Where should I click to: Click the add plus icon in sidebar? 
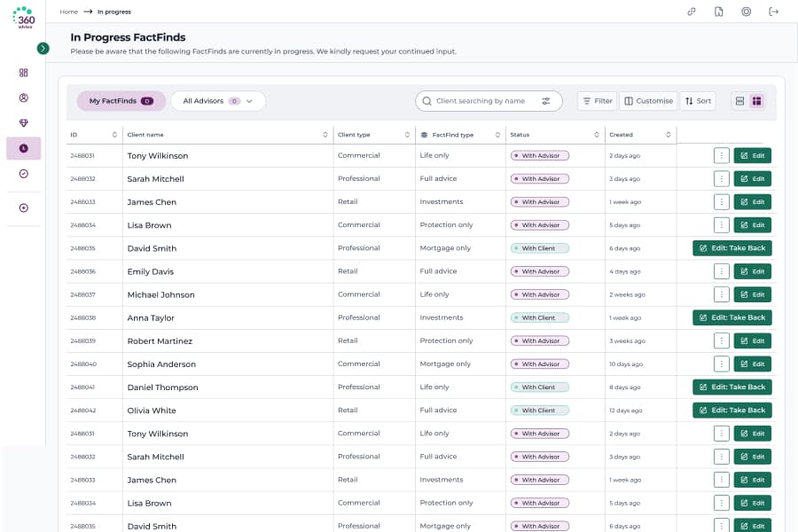23,207
